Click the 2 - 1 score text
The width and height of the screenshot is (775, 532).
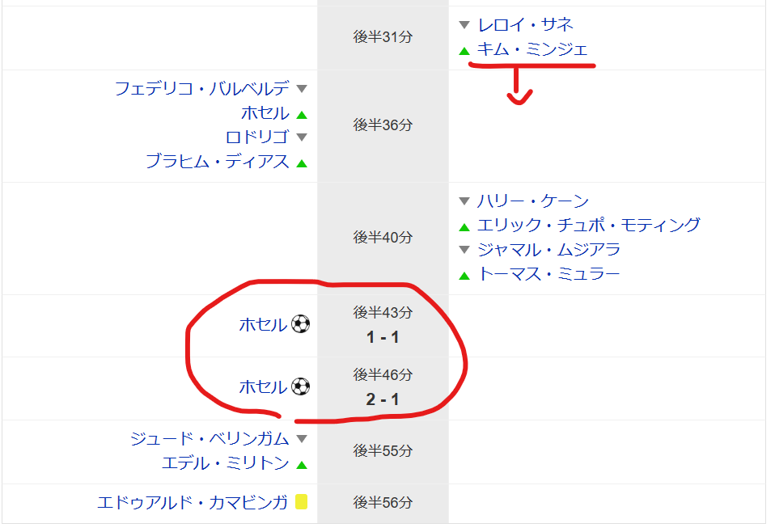383,400
